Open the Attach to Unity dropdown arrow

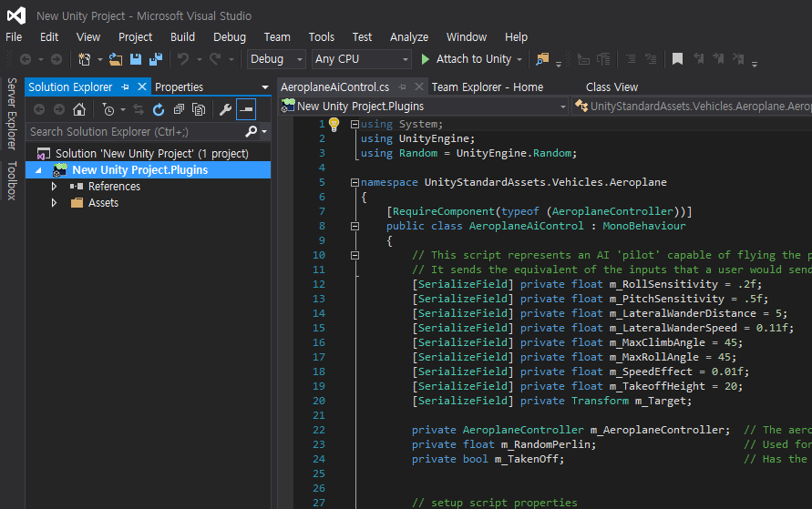coord(519,59)
